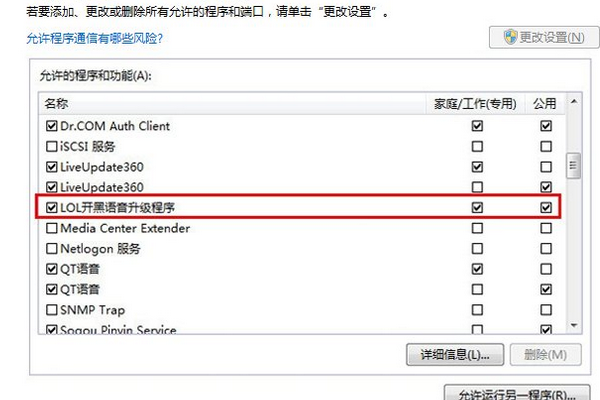
Task: Toggle Dr.COM Auth Client 家庭/工作 checkbox
Action: (x=477, y=127)
